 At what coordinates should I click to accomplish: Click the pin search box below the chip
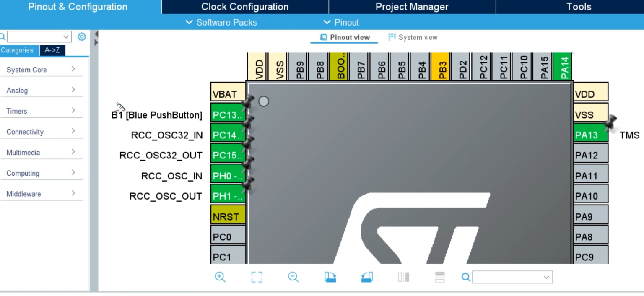pyautogui.click(x=512, y=277)
